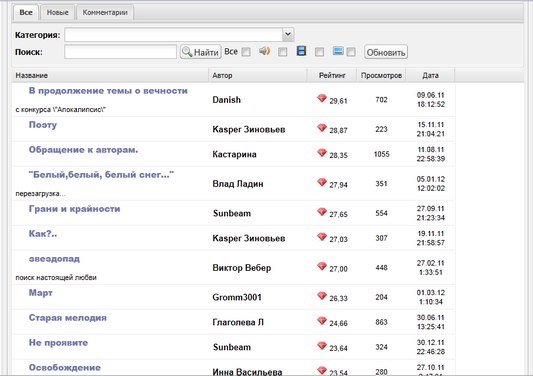Check the box after the film icon
This screenshot has height=376, width=533.
point(319,52)
